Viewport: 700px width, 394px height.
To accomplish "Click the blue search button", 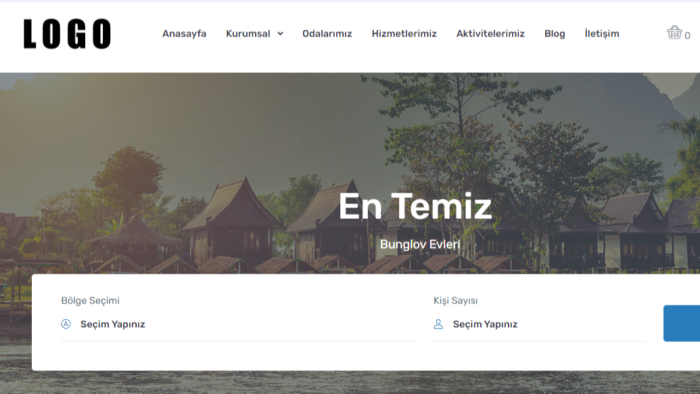I will 682,323.
